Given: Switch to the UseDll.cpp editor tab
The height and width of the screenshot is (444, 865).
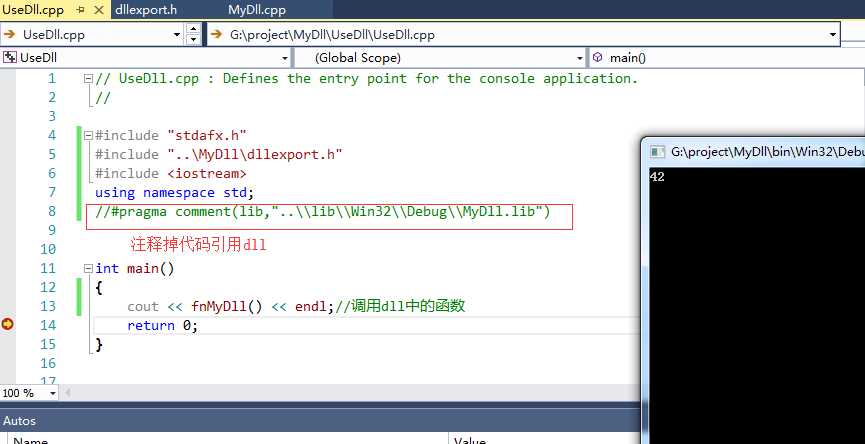Looking at the screenshot, I should click(x=33, y=9).
